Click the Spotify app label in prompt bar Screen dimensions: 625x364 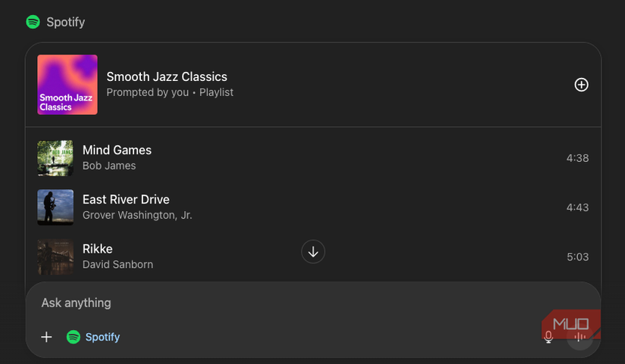click(102, 337)
